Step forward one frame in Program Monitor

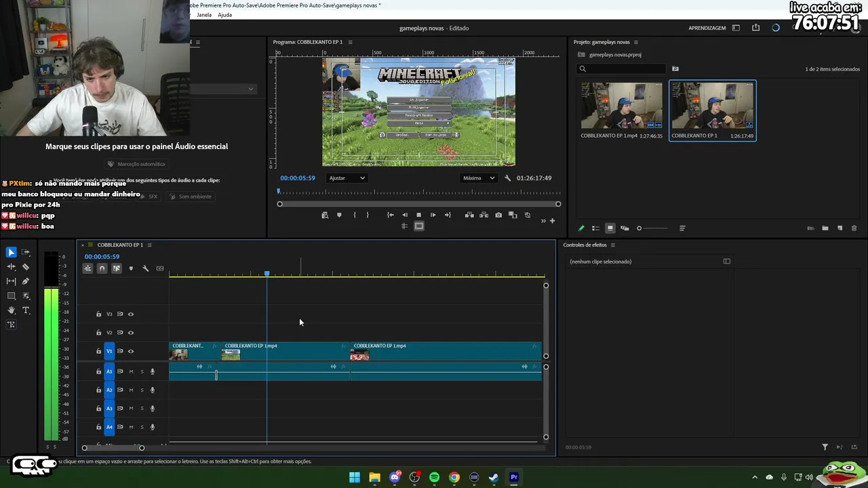pyautogui.click(x=433, y=215)
